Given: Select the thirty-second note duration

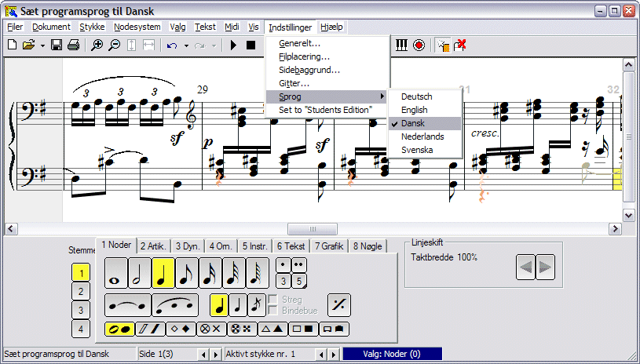Looking at the screenshot, I should tap(234, 273).
